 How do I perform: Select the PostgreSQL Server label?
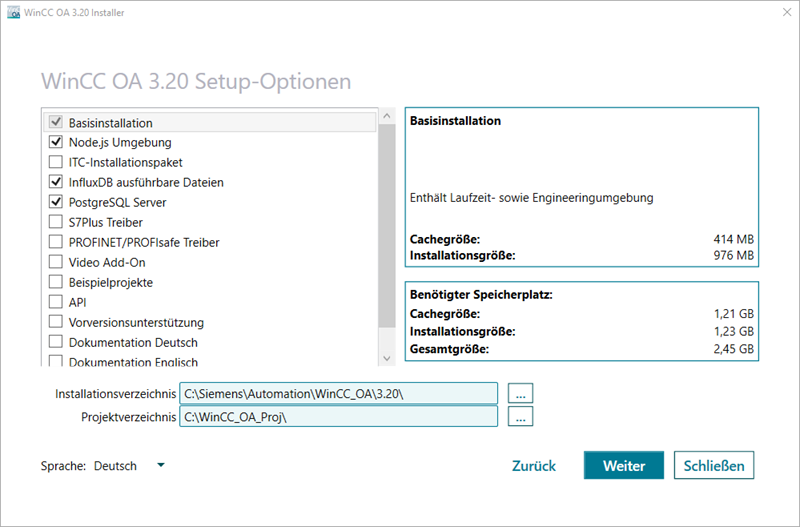[117, 203]
